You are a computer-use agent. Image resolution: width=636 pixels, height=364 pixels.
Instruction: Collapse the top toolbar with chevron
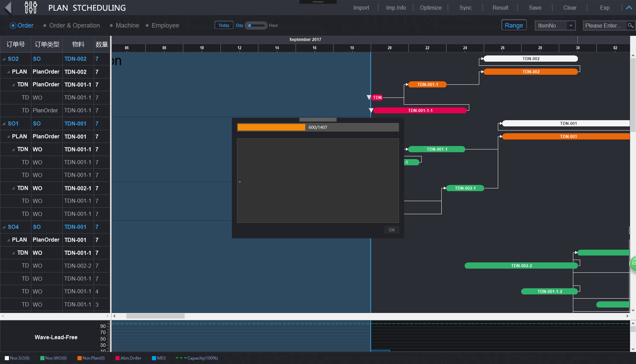(x=629, y=8)
